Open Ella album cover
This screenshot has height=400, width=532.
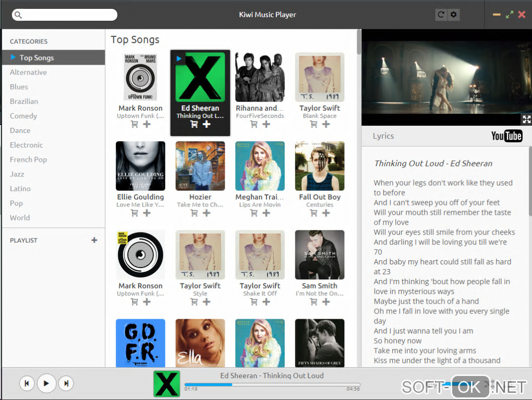pos(200,343)
